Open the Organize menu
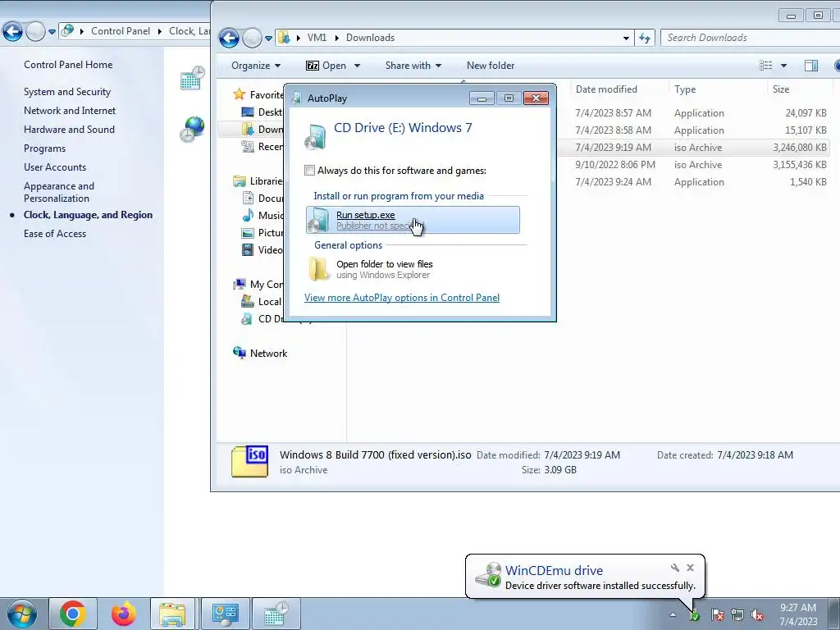The image size is (840, 630). click(256, 66)
